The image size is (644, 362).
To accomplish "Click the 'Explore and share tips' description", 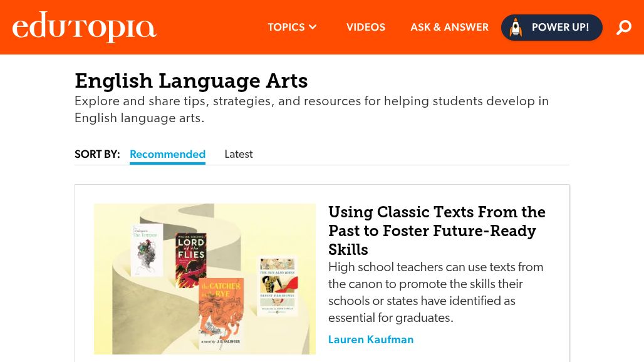I will coord(311,110).
